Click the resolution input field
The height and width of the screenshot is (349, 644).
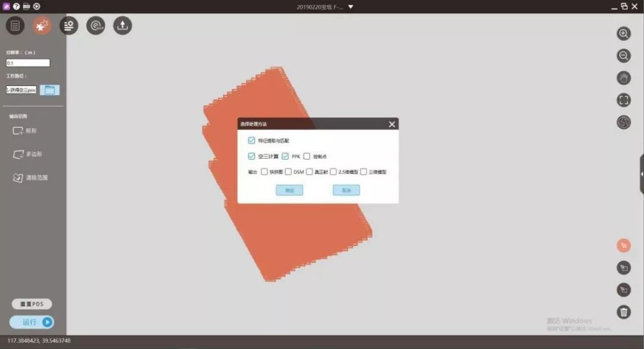(x=28, y=63)
